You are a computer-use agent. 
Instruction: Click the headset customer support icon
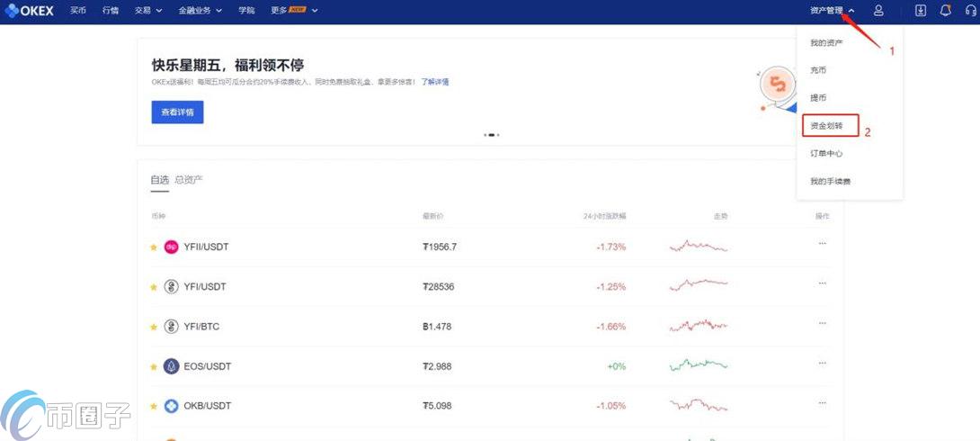coord(971,11)
